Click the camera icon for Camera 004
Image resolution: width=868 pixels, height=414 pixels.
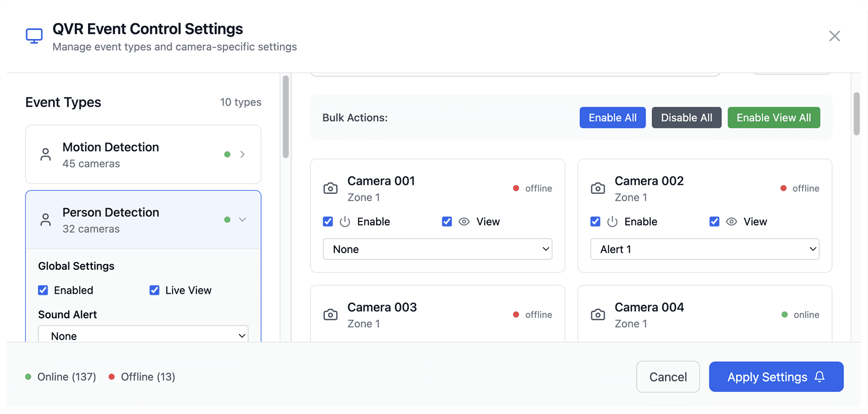click(x=597, y=314)
